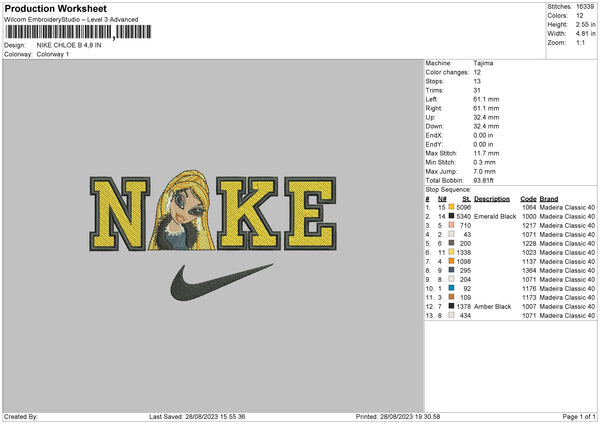The height and width of the screenshot is (424, 600).
Task: Click the copper swatch with stitch count 109
Action: click(x=452, y=297)
